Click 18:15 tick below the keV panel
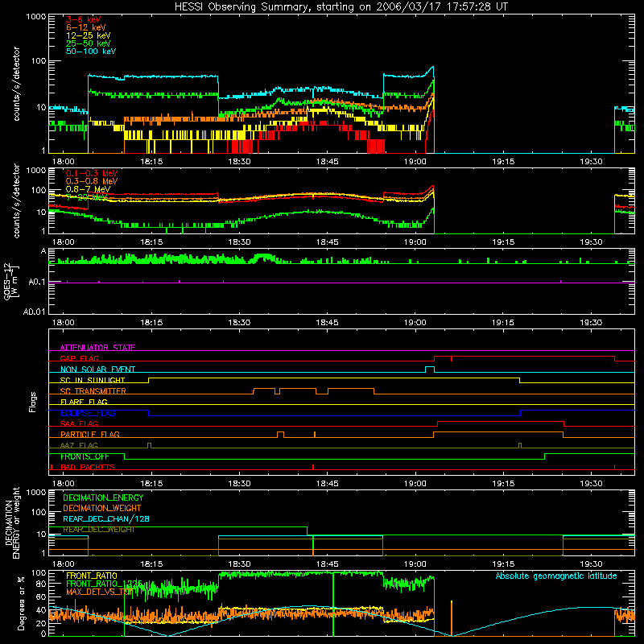 [x=151, y=162]
